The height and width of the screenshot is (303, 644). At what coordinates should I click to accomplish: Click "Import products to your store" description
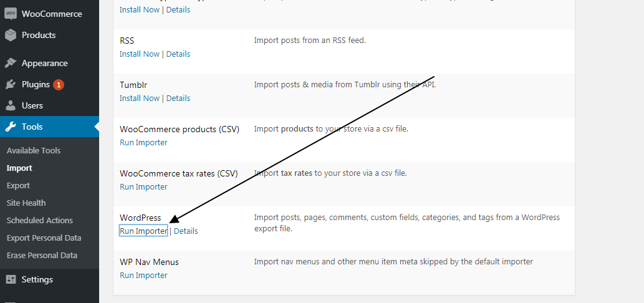(331, 129)
